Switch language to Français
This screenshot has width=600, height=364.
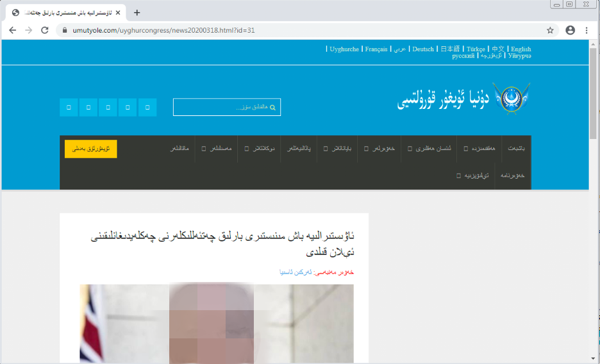(376, 49)
